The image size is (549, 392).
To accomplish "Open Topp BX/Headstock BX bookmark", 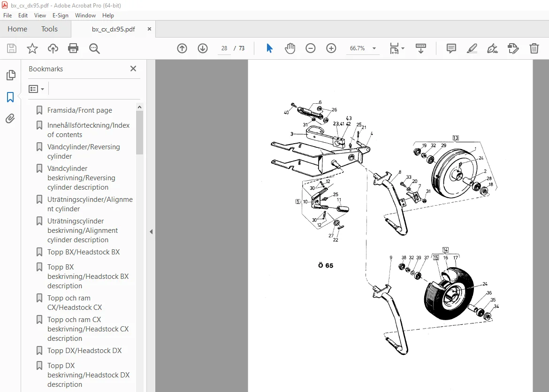I will click(x=84, y=252).
